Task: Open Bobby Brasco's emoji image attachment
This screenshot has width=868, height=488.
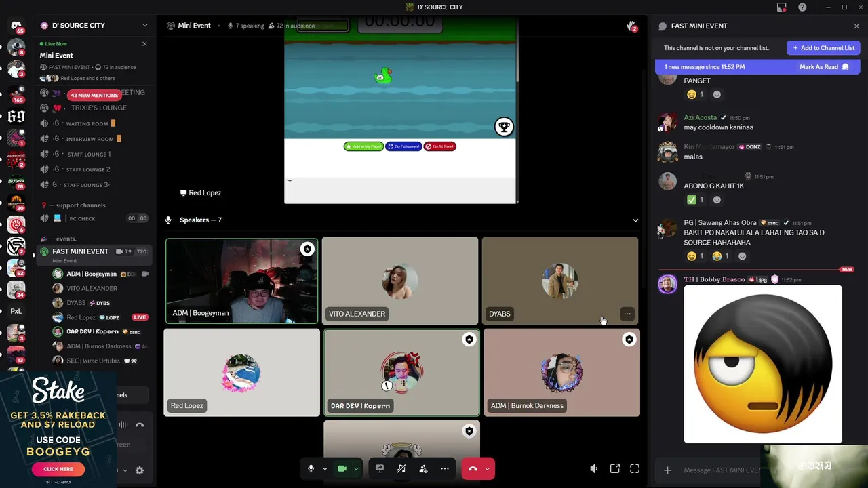Action: [763, 365]
